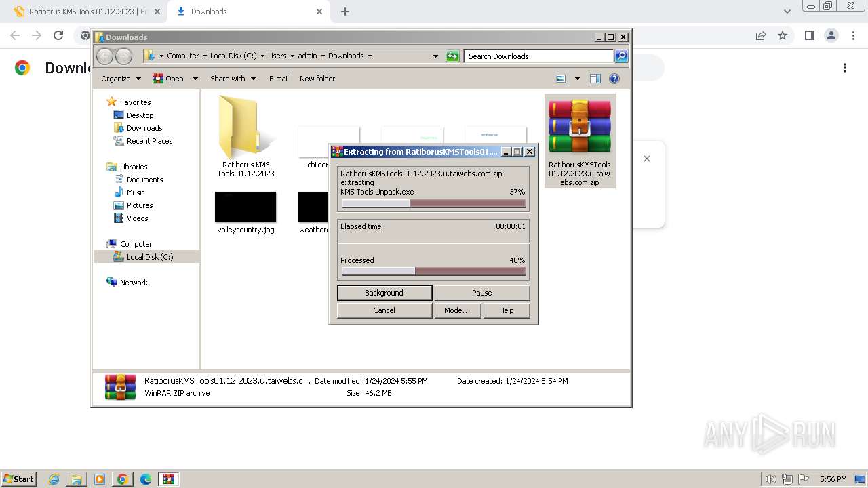Click the admin breadcrumb
The image size is (868, 488).
coord(307,56)
